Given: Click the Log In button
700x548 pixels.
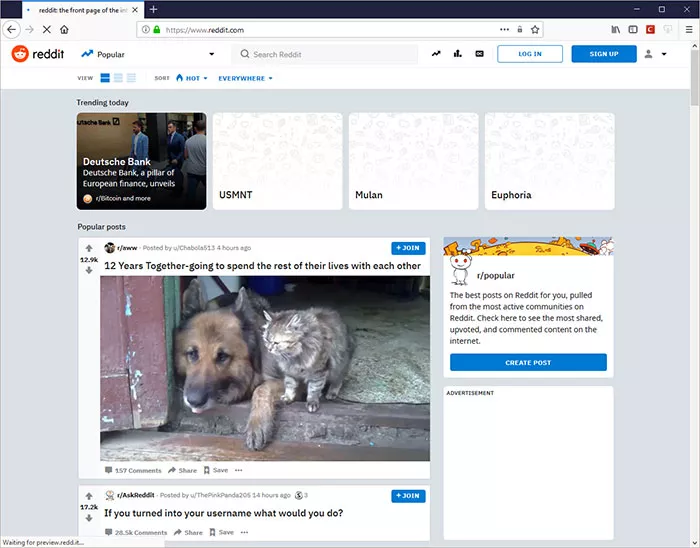Looking at the screenshot, I should point(530,54).
